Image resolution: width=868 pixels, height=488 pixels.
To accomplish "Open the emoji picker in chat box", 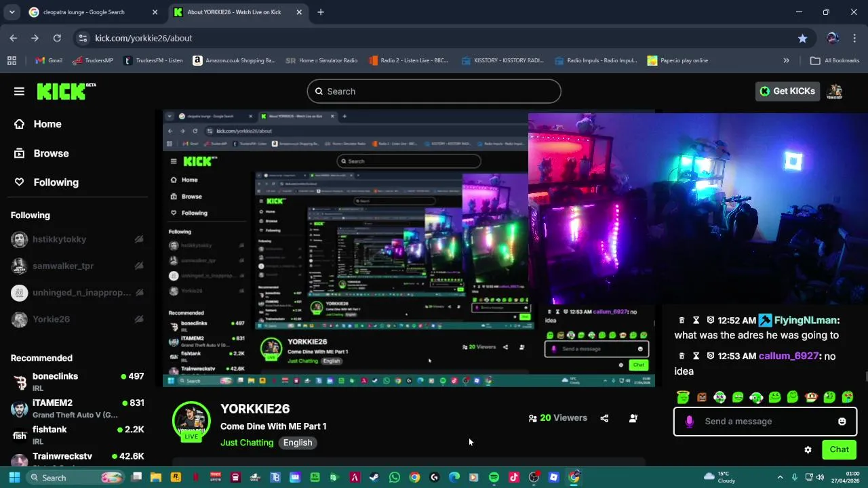I will [x=842, y=422].
